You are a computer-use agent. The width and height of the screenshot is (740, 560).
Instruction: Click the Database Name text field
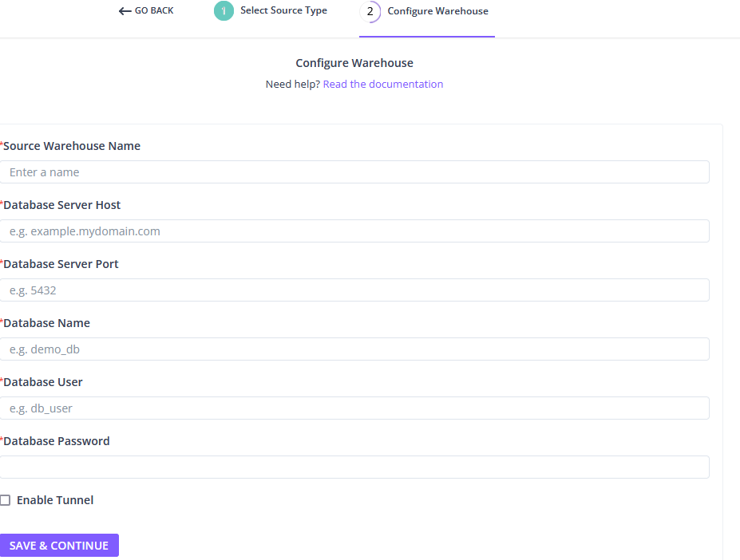tap(354, 349)
